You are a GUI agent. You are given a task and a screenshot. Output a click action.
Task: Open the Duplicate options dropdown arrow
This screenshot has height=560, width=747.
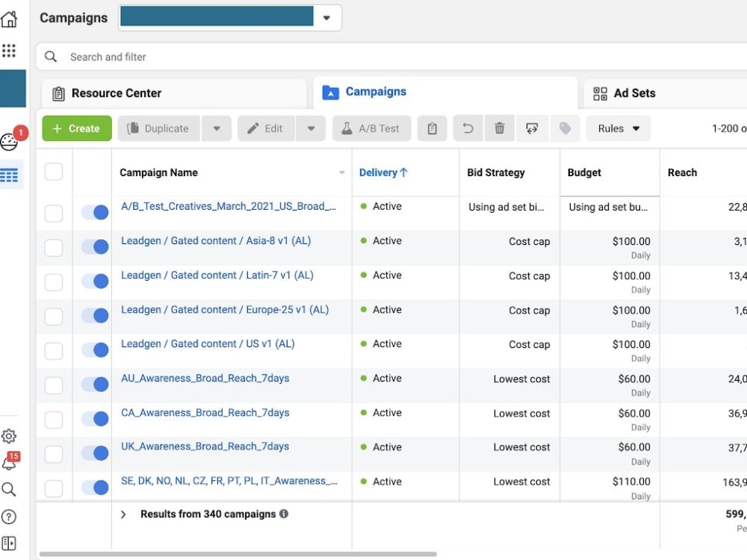click(x=217, y=128)
